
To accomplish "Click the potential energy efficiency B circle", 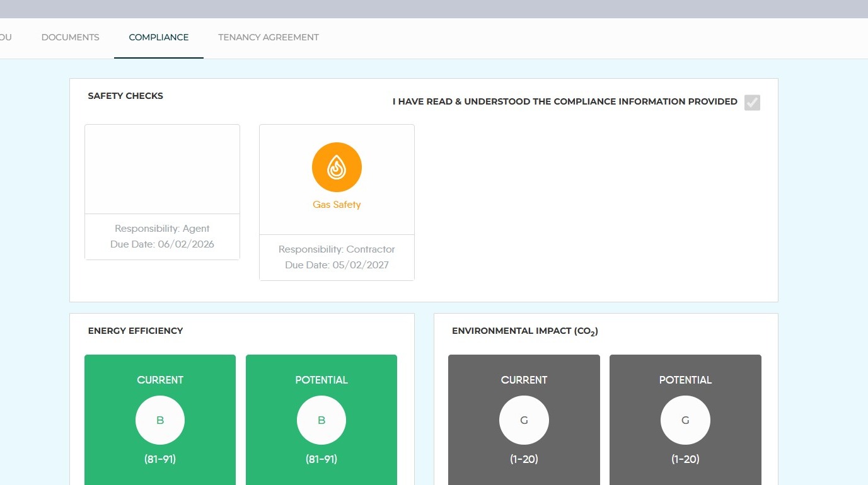I will [321, 420].
